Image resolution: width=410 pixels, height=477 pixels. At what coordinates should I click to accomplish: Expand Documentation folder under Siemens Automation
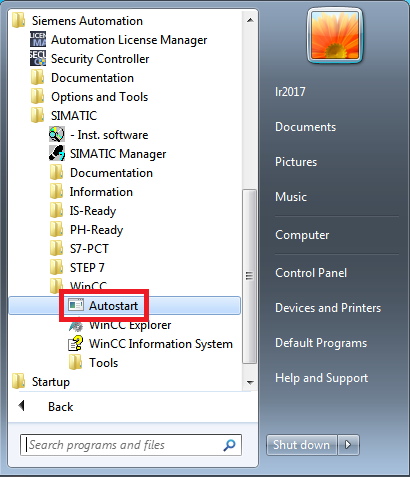(x=82, y=78)
